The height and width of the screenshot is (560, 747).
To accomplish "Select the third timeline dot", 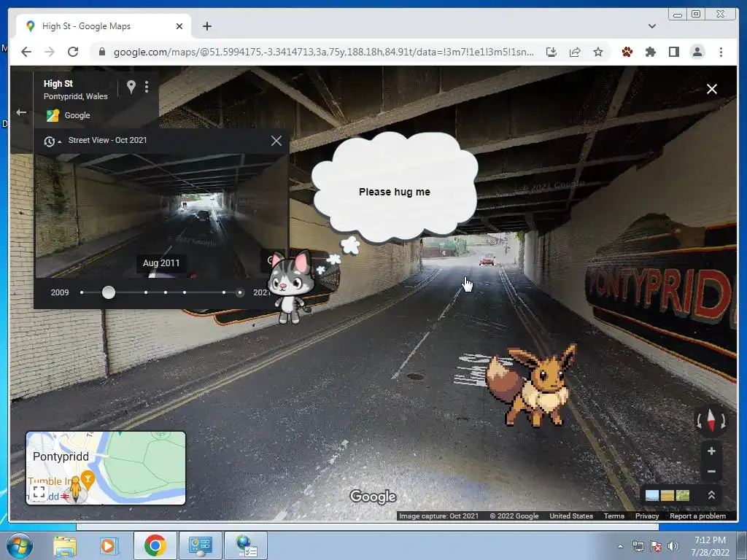I will point(146,292).
